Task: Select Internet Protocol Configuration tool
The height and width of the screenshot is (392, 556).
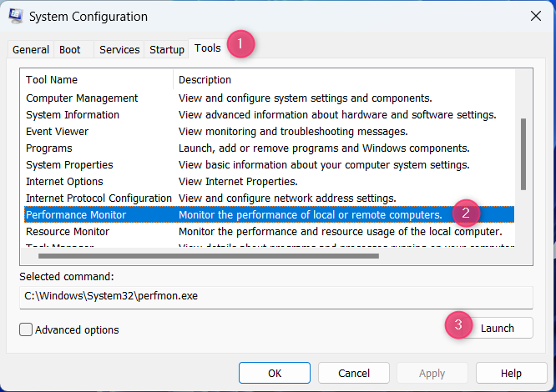Action: point(99,198)
